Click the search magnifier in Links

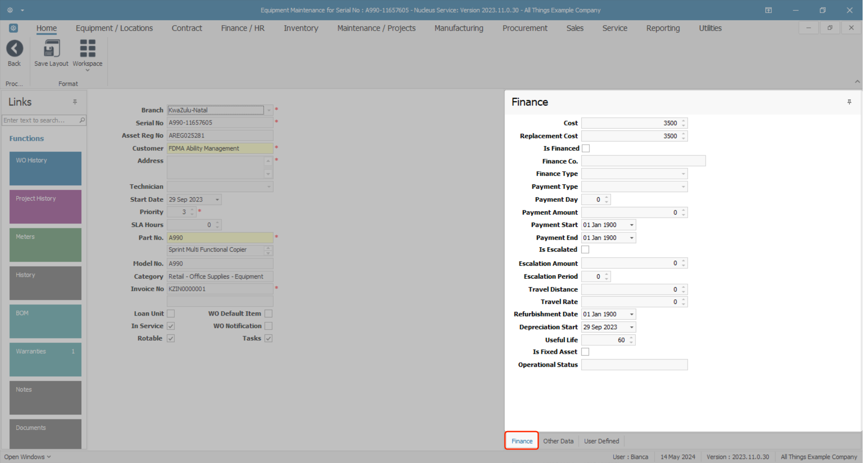(x=82, y=120)
